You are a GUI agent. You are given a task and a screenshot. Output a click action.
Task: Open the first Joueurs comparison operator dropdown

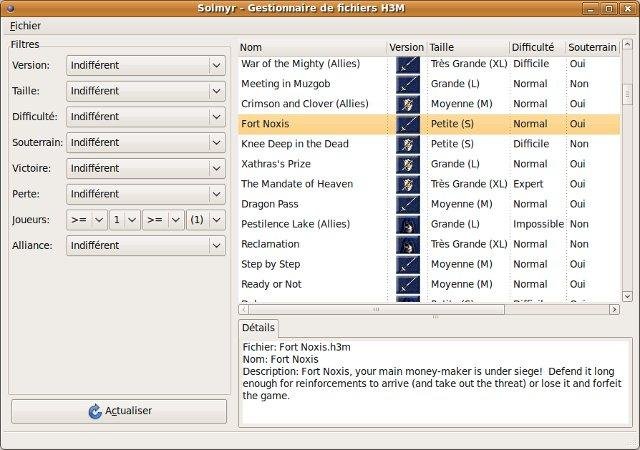[x=87, y=220]
